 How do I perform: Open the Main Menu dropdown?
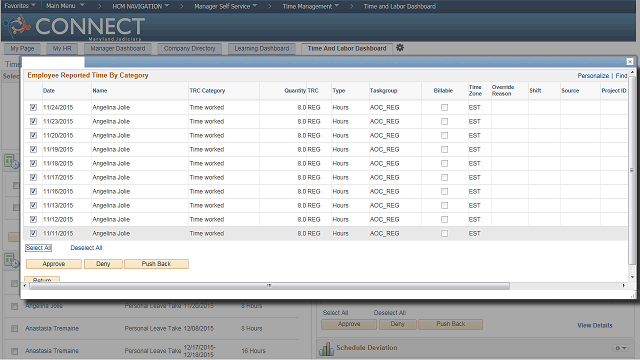coord(65,6)
